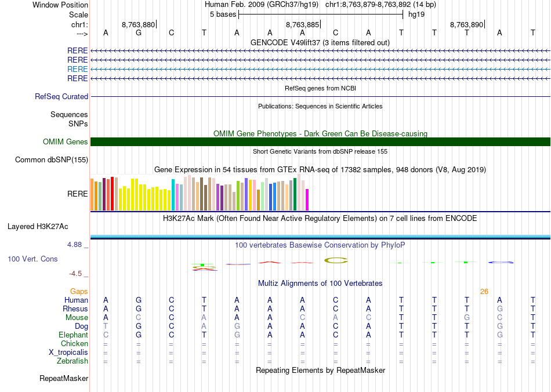This screenshot has width=551, height=392.
Task: Click 'Human Feb. 2009 (GRCh37/hg19)' assembly text
Action: point(262,5)
